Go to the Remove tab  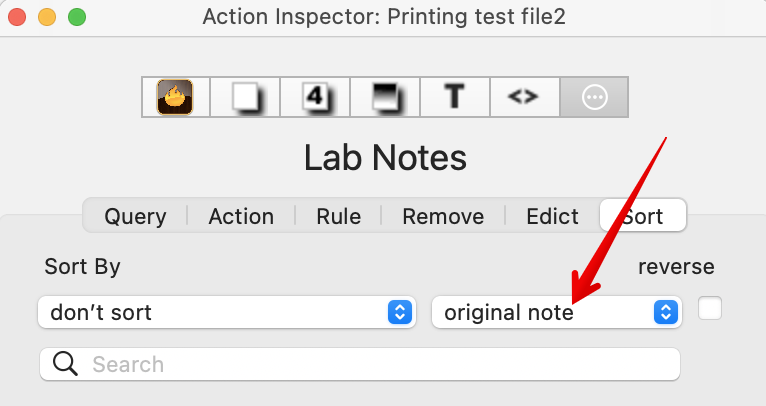tap(443, 216)
